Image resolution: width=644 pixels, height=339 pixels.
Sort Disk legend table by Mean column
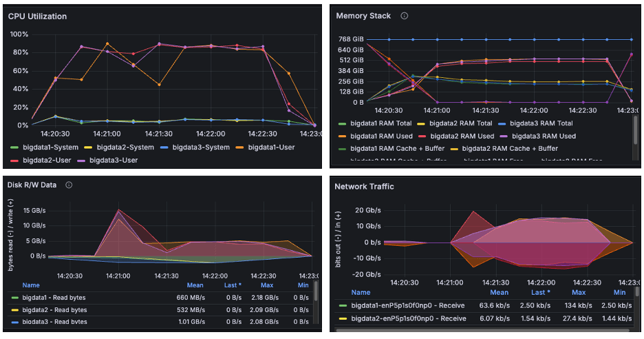click(x=195, y=285)
